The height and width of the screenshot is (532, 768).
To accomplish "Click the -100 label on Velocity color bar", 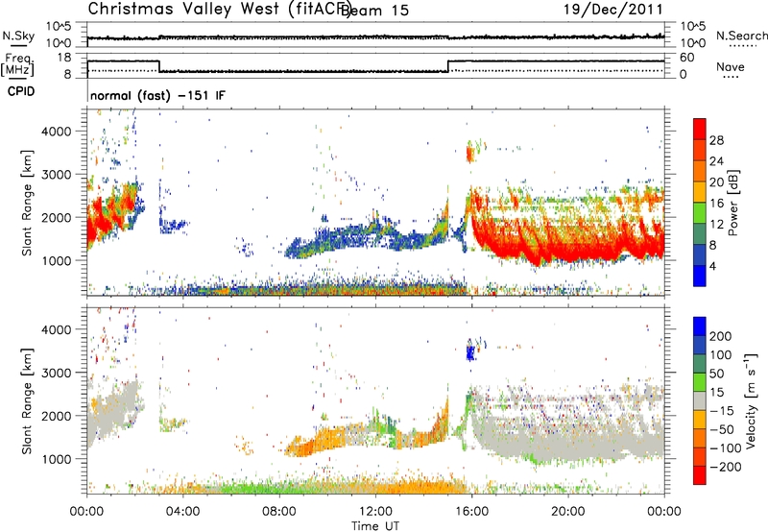I will 726,448.
